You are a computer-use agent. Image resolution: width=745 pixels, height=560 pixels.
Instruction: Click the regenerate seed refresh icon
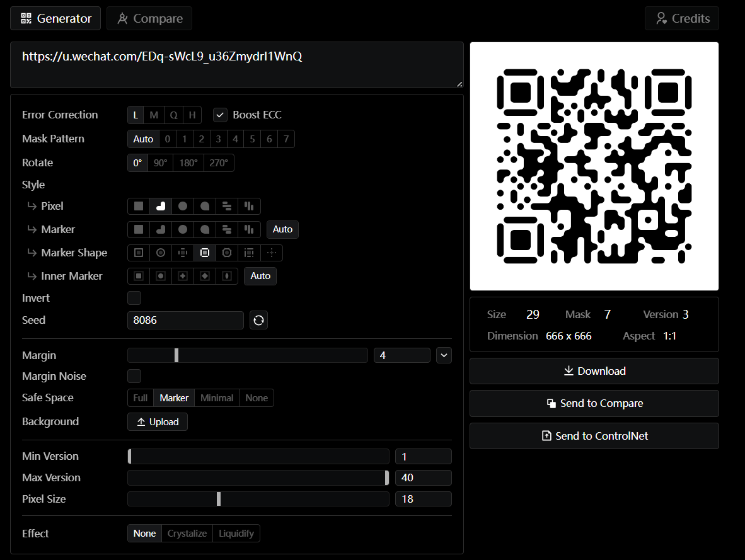click(x=258, y=320)
